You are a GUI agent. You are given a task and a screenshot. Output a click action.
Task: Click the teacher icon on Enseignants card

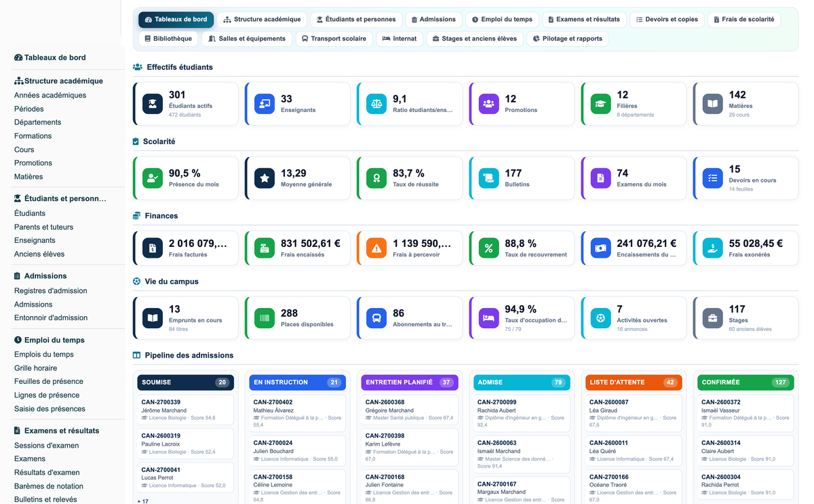click(x=265, y=104)
